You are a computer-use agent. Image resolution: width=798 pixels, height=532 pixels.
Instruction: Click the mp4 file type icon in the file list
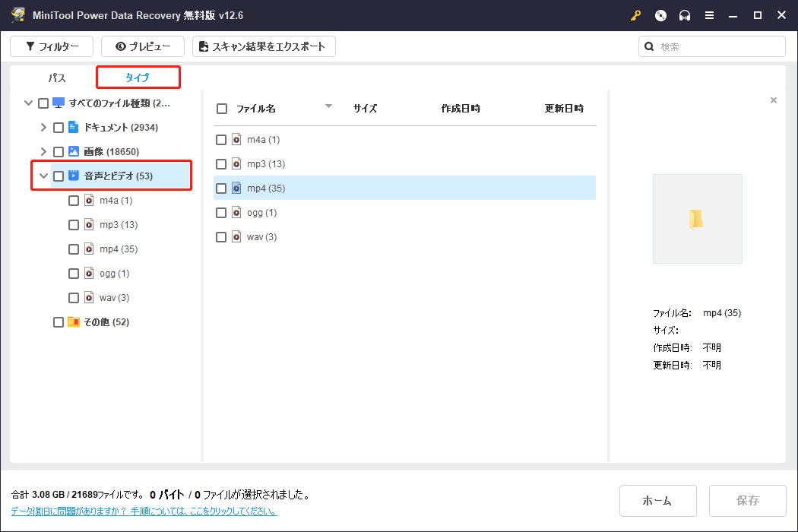pos(236,188)
